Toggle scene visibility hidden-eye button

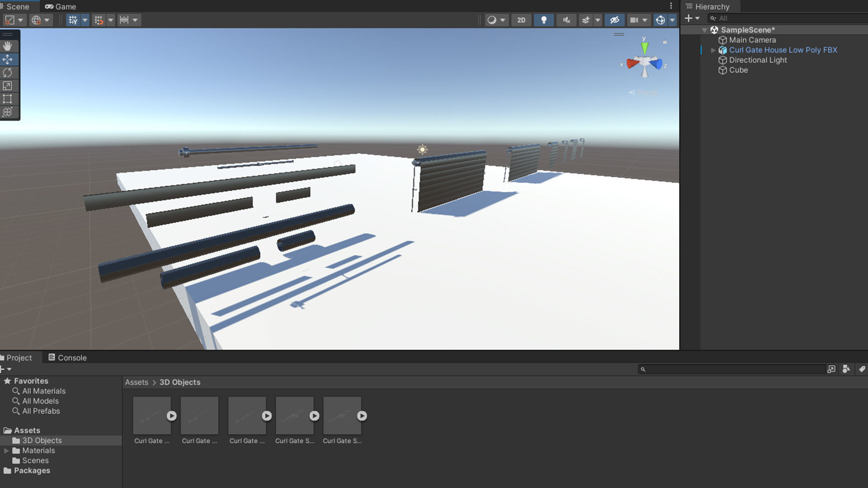click(614, 20)
